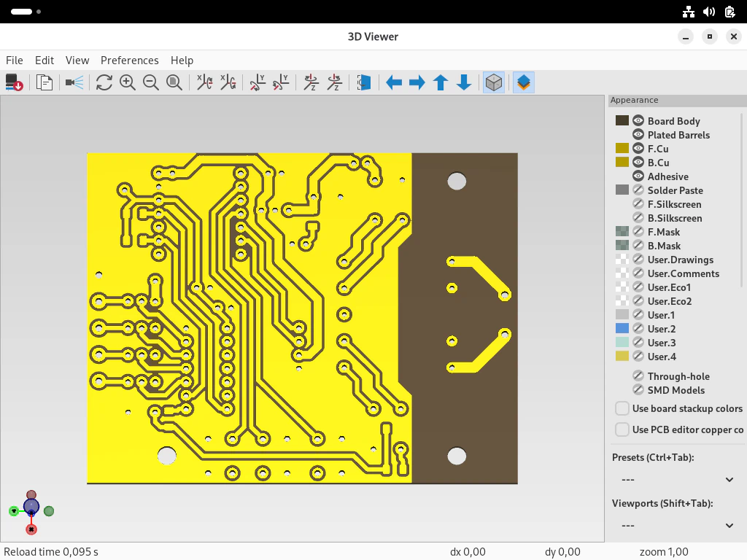Toggle F.Cu layer visibility

(638, 148)
